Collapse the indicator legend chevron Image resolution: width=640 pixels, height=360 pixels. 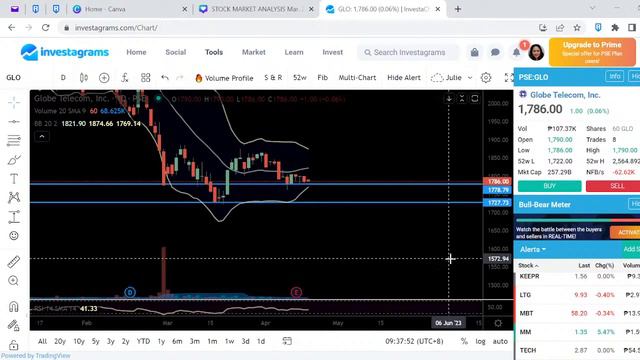[x=42, y=137]
